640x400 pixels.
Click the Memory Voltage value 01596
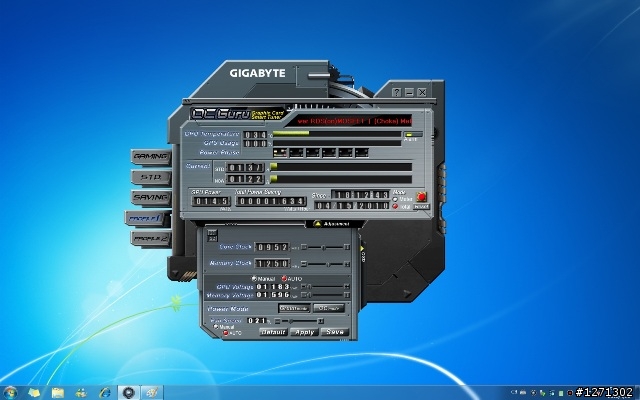[273, 295]
